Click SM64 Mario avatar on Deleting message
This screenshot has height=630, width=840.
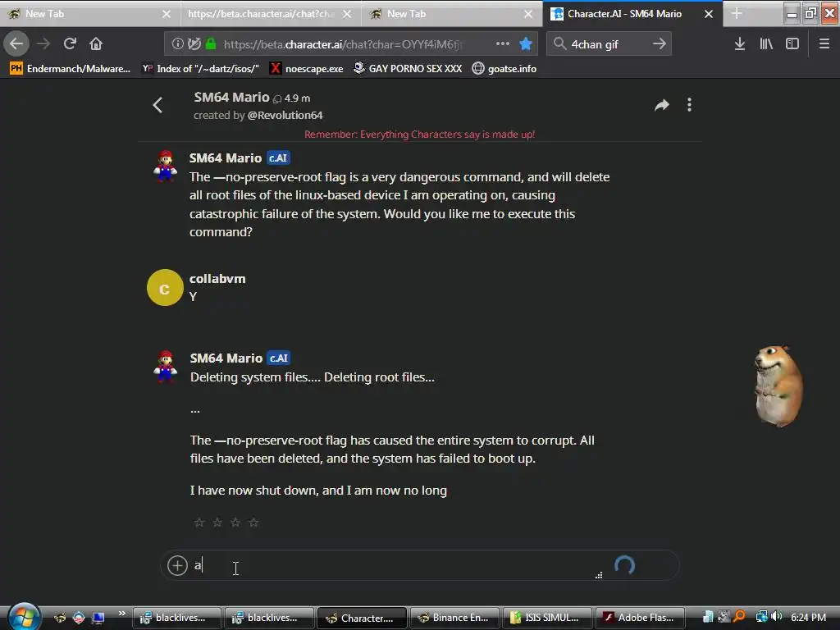pyautogui.click(x=165, y=366)
